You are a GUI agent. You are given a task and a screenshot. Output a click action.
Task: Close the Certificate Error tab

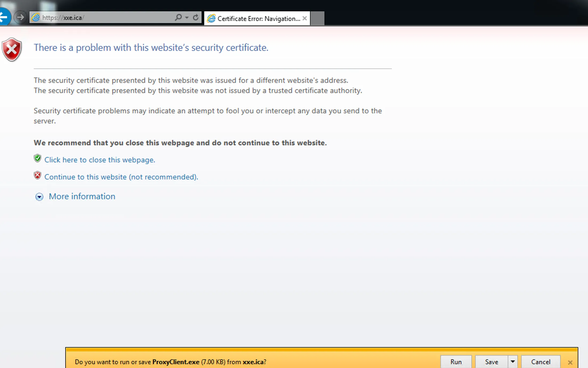(305, 18)
